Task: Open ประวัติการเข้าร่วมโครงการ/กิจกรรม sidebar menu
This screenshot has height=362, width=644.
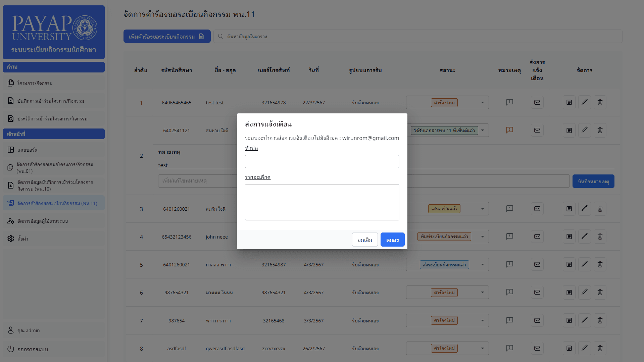Action: point(54,118)
